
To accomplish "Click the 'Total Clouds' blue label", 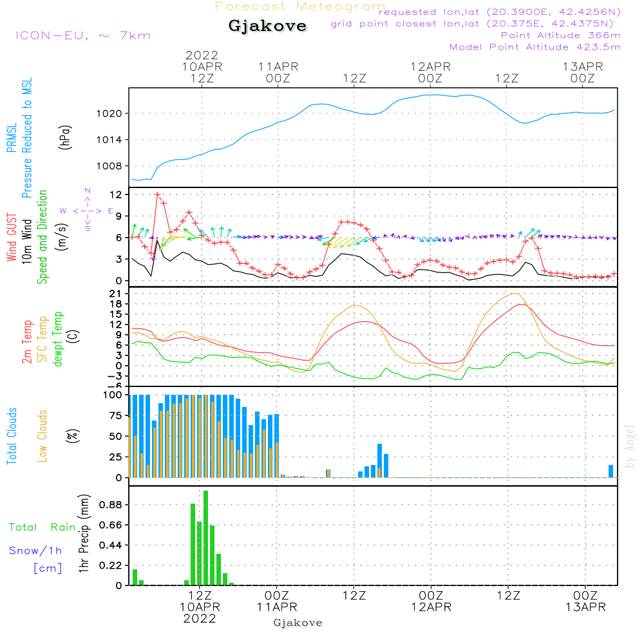I will pos(12,436).
